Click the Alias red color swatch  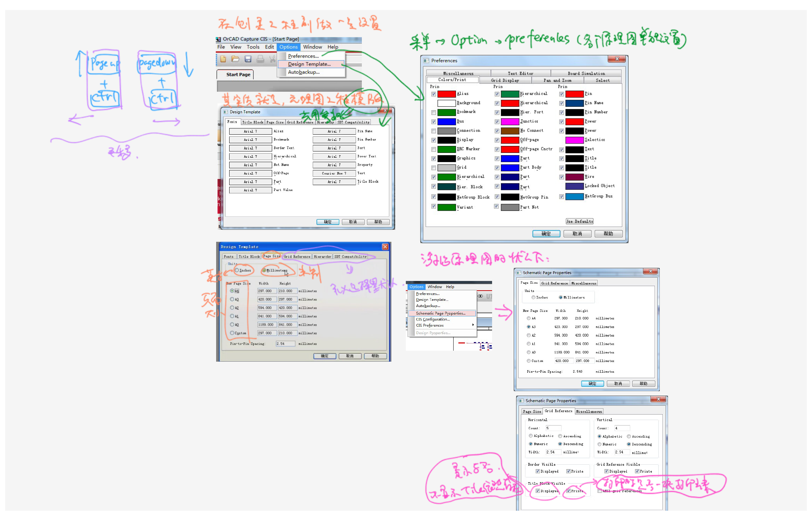coord(446,94)
